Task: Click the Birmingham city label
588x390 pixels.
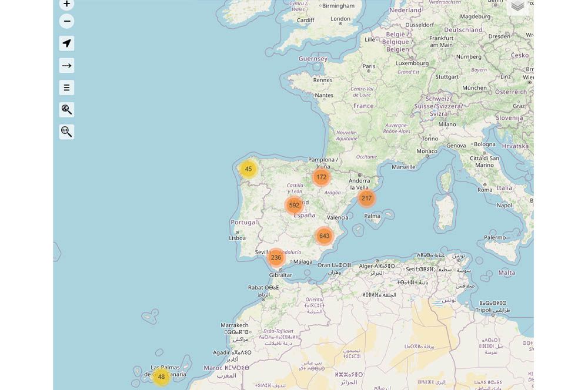Action: coord(338,6)
